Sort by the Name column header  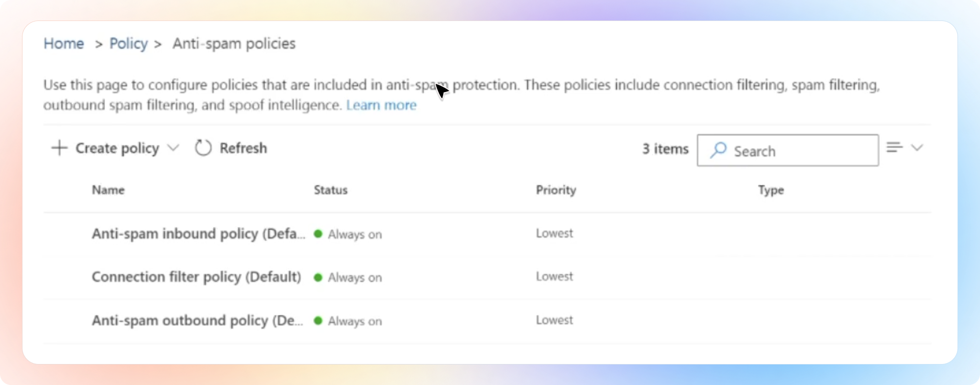click(108, 190)
